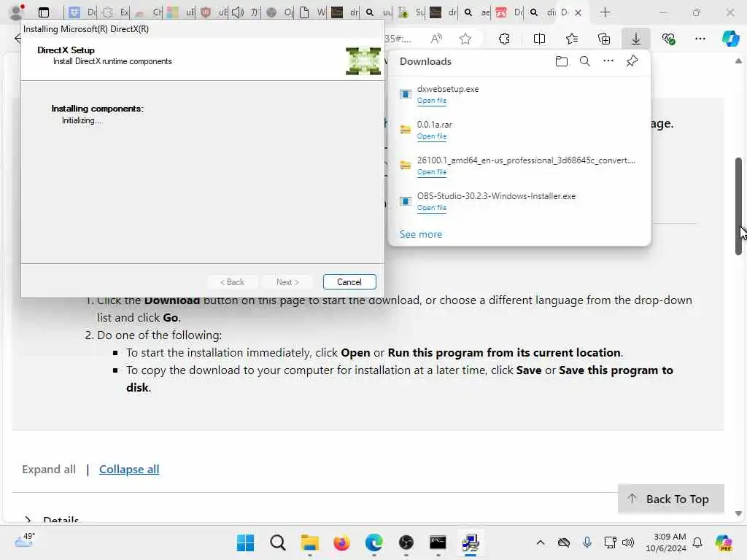
Task: Switch to Microsoft Edge in taskbar
Action: [374, 542]
